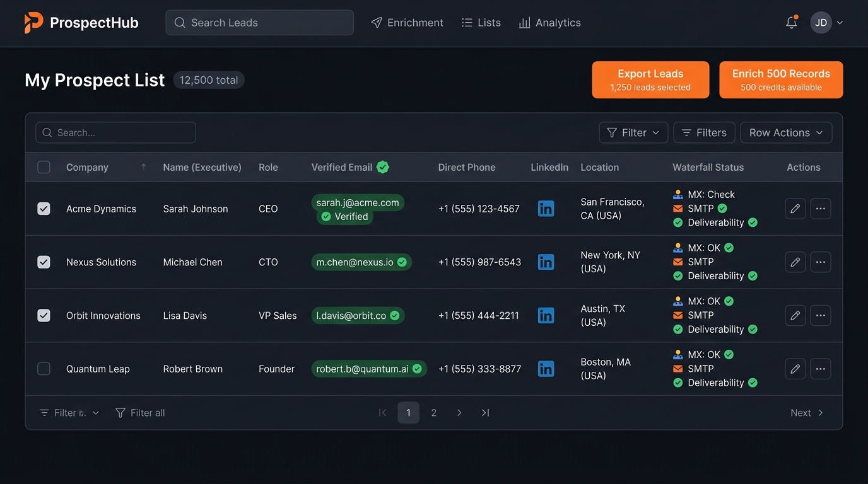Open Acme Dynamics LinkedIn profile icon
Image resolution: width=868 pixels, height=484 pixels.
pyautogui.click(x=546, y=209)
